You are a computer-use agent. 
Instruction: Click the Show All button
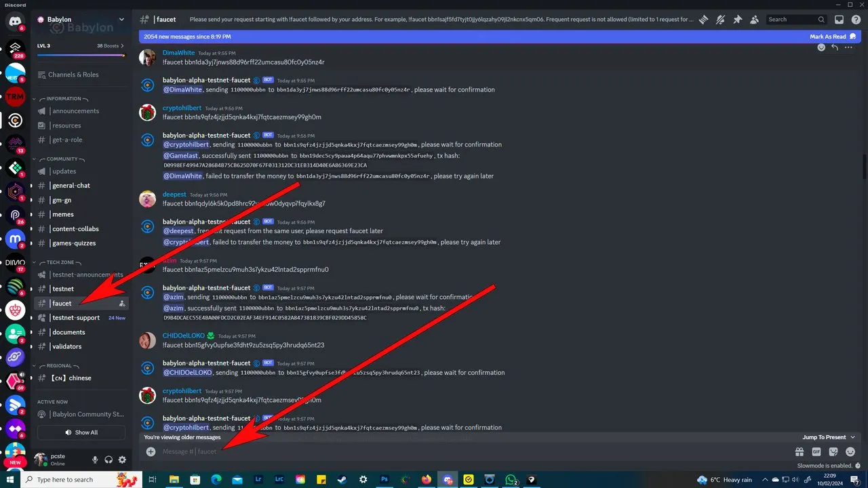(81, 432)
